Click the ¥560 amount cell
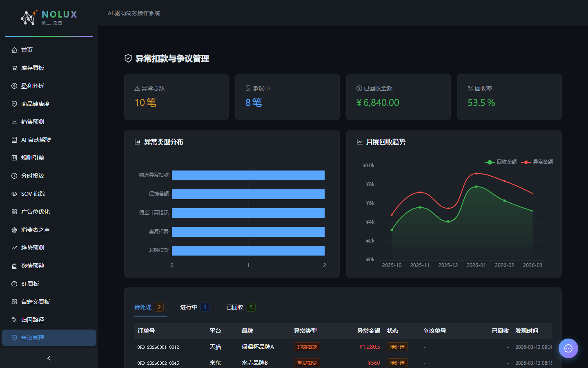The width and height of the screenshot is (588, 368). point(374,363)
